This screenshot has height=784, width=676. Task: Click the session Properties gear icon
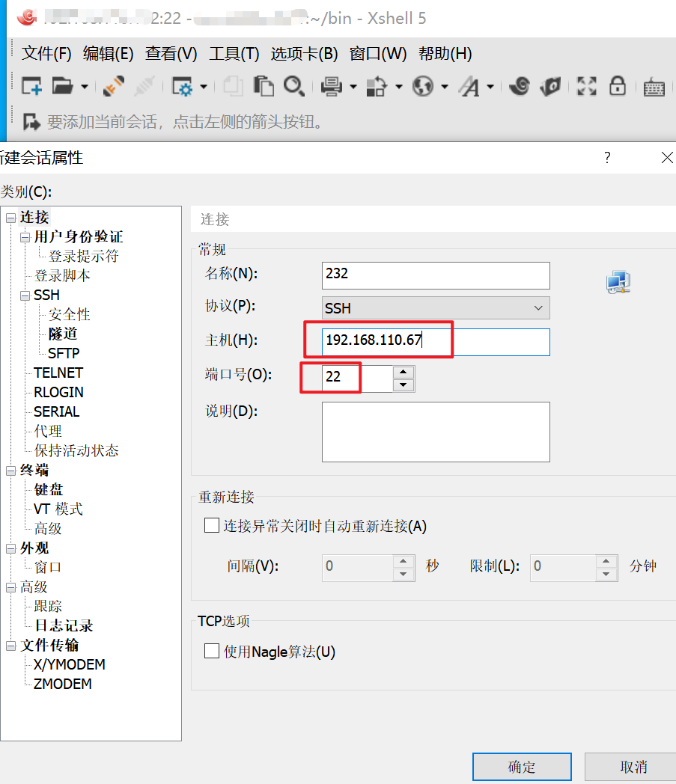[181, 87]
